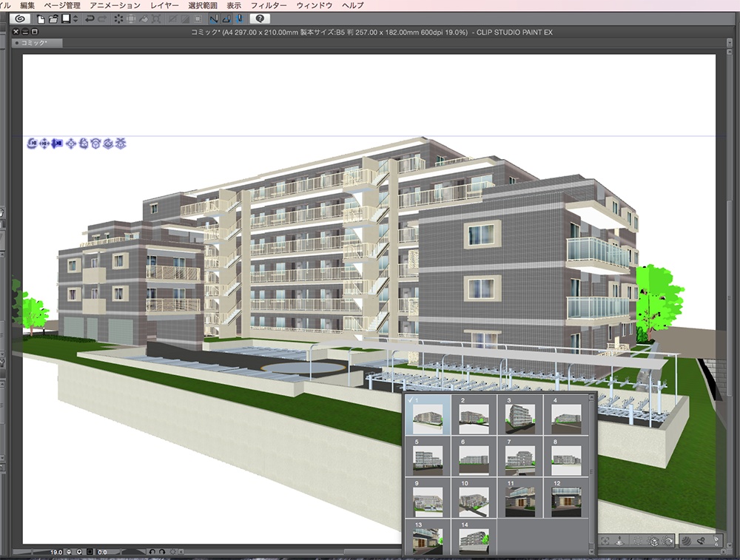Select the move 3D object tool
Viewport: 740px width, 560px height.
71,144
